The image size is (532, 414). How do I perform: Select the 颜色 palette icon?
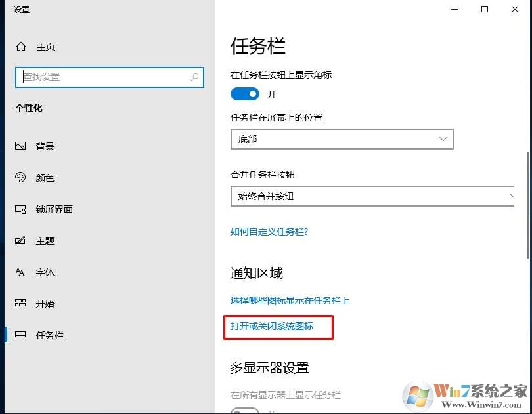pyautogui.click(x=20, y=177)
